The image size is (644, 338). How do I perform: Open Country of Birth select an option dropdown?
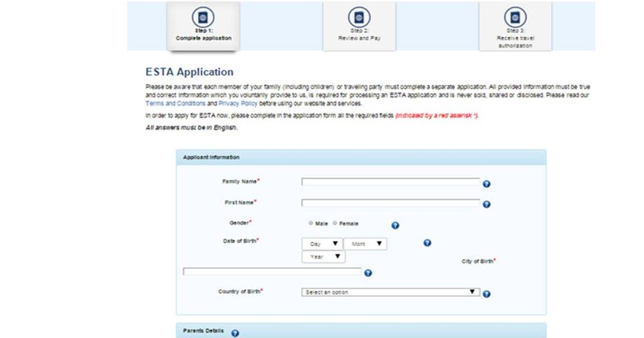[390, 292]
